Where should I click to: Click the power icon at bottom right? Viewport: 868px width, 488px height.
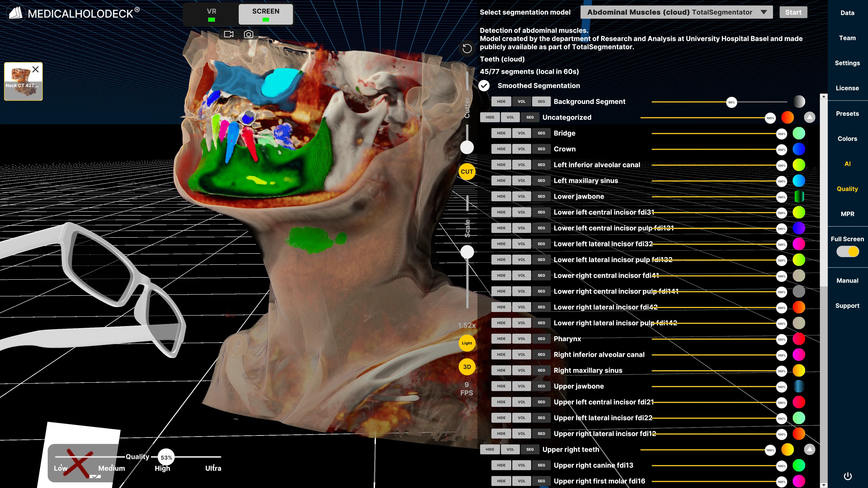[x=847, y=476]
